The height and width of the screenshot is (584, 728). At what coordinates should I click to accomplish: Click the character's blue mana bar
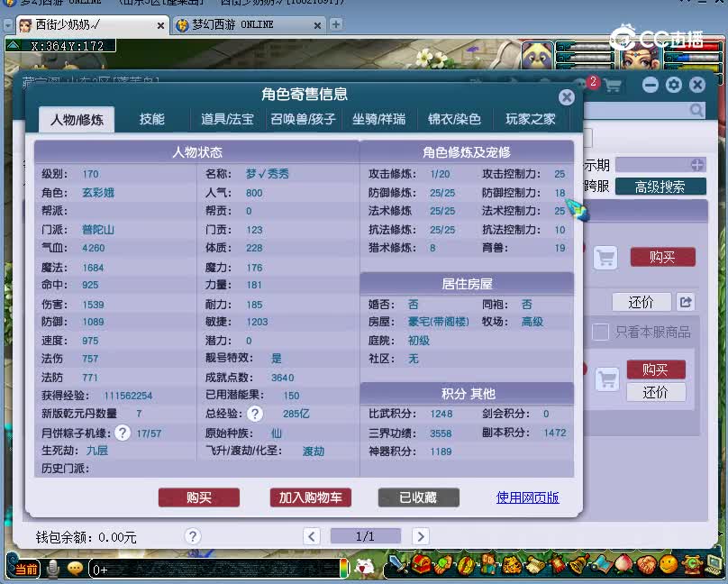click(x=694, y=58)
